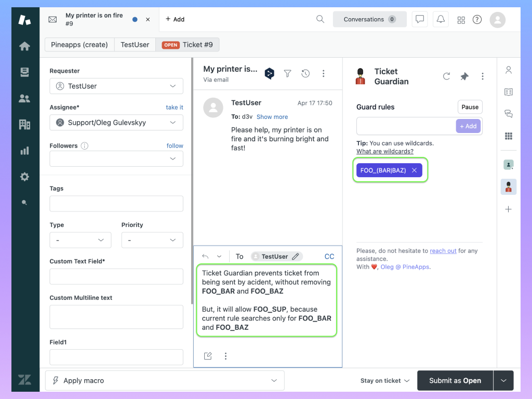
Task: Open reply type dropdown chevron
Action: tap(219, 257)
